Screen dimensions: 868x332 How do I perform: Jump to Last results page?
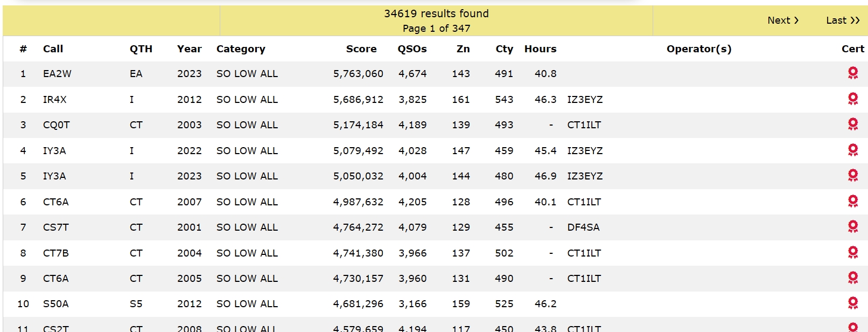(843, 20)
